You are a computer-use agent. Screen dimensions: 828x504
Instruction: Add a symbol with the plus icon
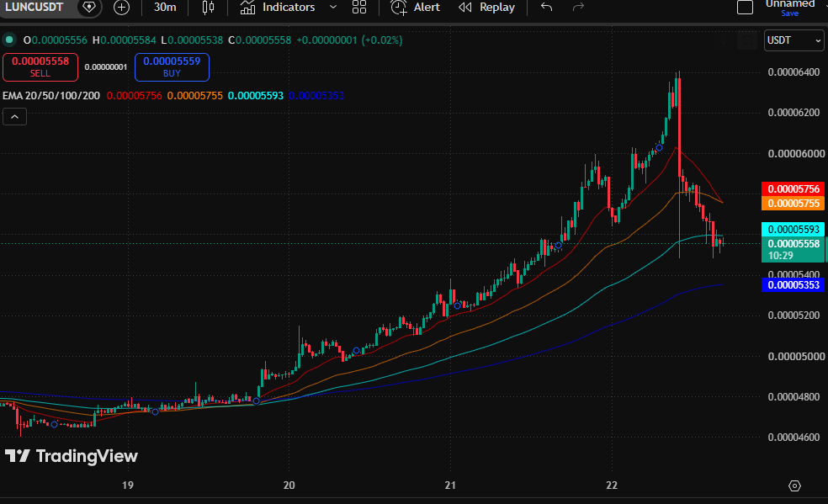point(121,8)
